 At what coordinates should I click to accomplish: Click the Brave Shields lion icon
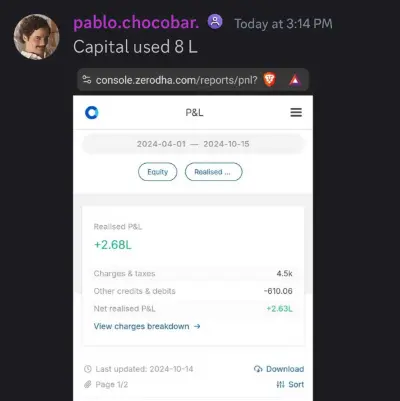coord(270,80)
